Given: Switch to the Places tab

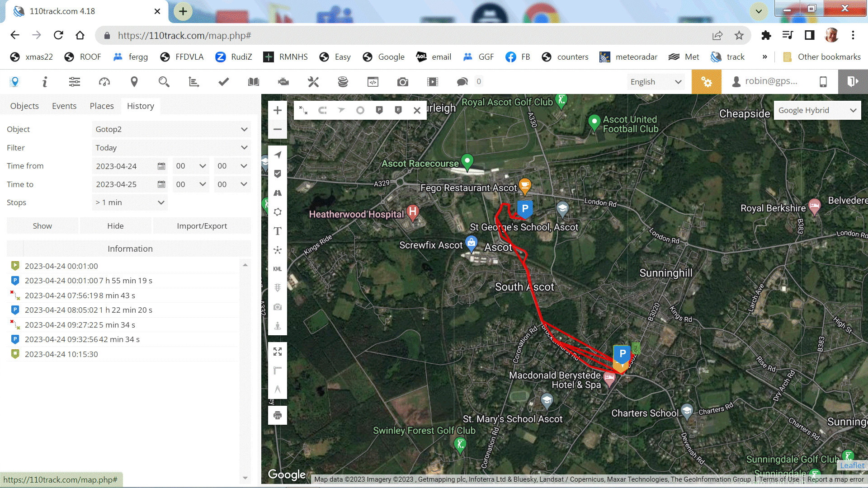Looking at the screenshot, I should pyautogui.click(x=102, y=106).
